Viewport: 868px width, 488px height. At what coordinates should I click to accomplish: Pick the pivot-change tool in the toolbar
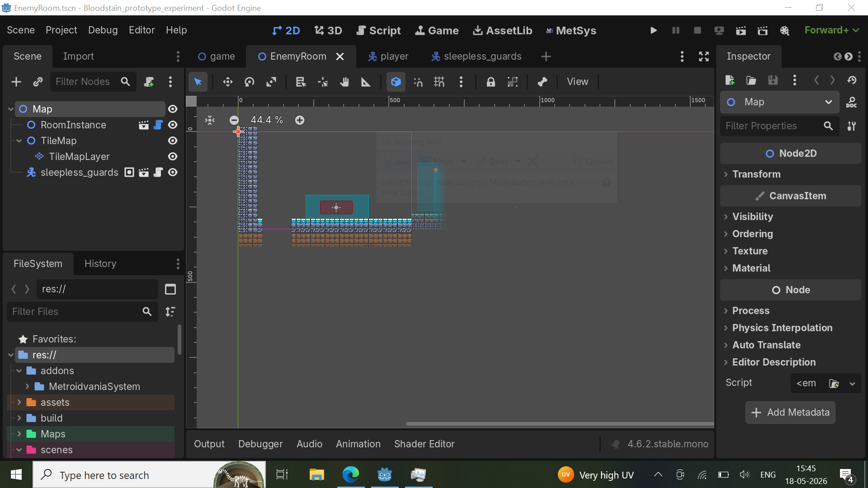click(x=323, y=82)
